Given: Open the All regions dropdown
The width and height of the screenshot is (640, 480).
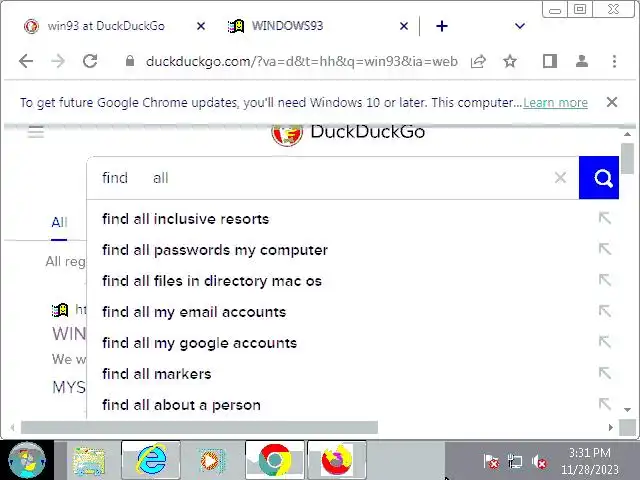Looking at the screenshot, I should (x=66, y=262).
